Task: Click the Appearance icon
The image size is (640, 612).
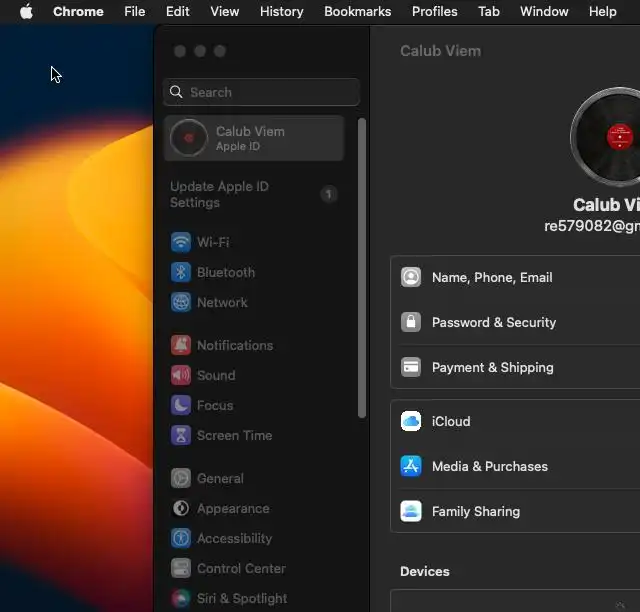Action: point(180,508)
